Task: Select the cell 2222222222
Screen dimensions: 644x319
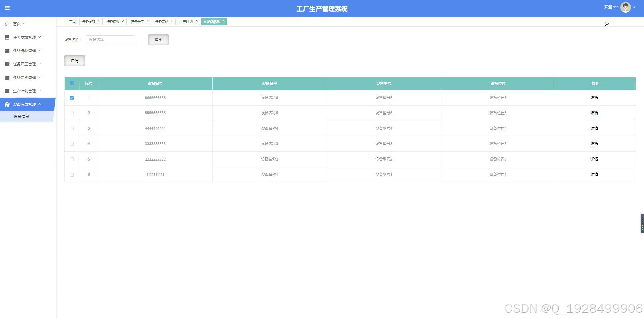Action: [x=155, y=159]
